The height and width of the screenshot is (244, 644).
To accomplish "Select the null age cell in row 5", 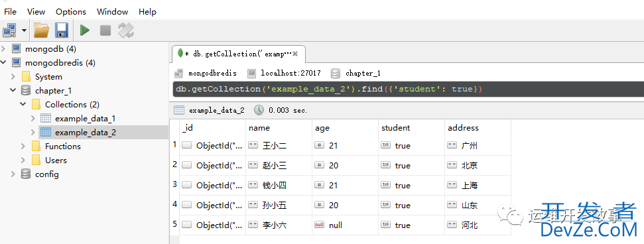I will (345, 225).
